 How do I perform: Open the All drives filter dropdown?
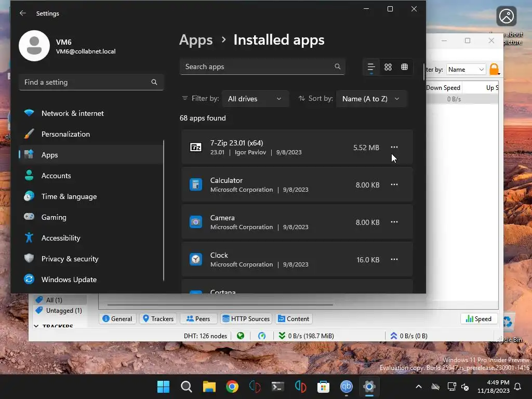click(x=255, y=99)
